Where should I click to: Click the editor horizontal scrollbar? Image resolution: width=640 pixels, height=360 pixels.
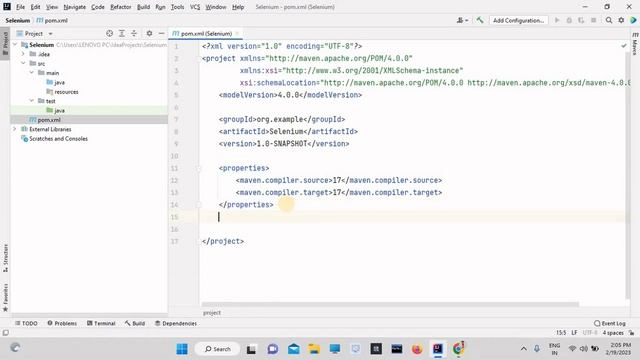coord(390,304)
